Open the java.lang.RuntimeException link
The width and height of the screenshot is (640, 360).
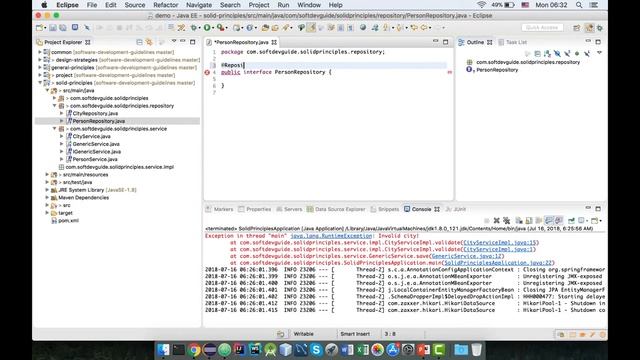331,236
